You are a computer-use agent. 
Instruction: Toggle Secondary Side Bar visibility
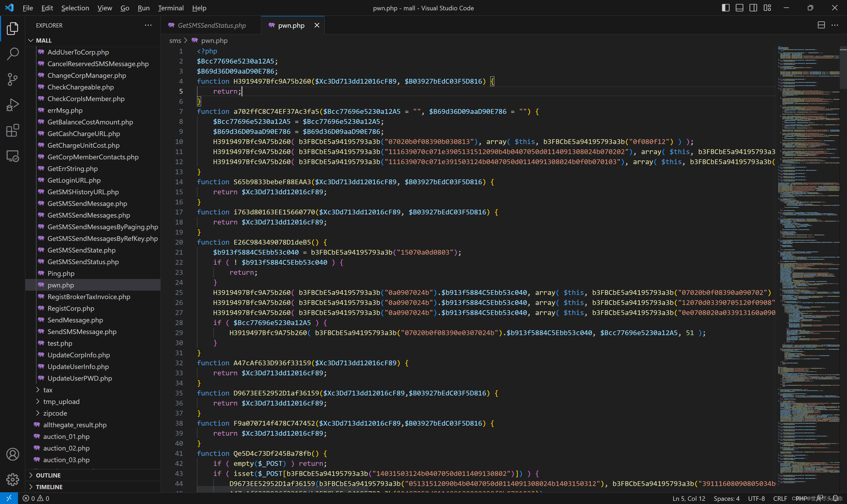(753, 8)
